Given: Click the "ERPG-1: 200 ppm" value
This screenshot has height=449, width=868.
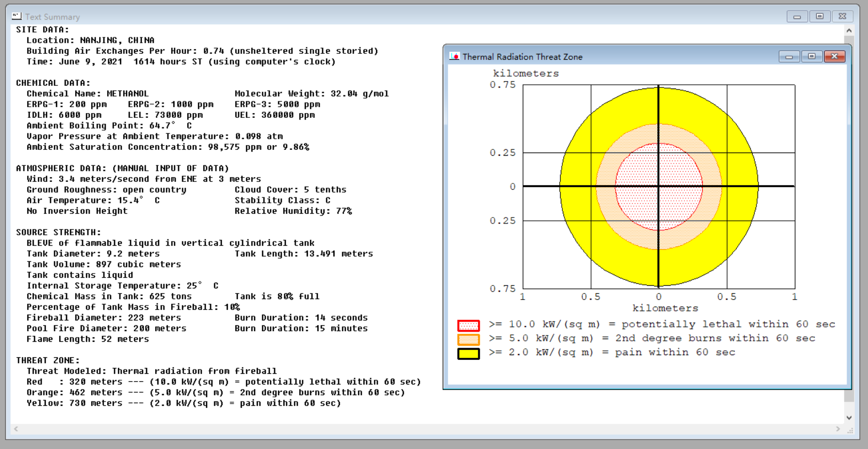Looking at the screenshot, I should coord(67,105).
